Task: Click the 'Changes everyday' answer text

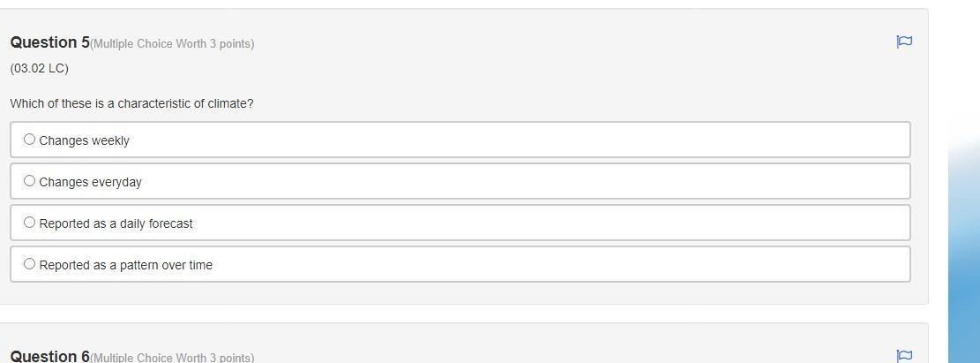Action: (90, 182)
